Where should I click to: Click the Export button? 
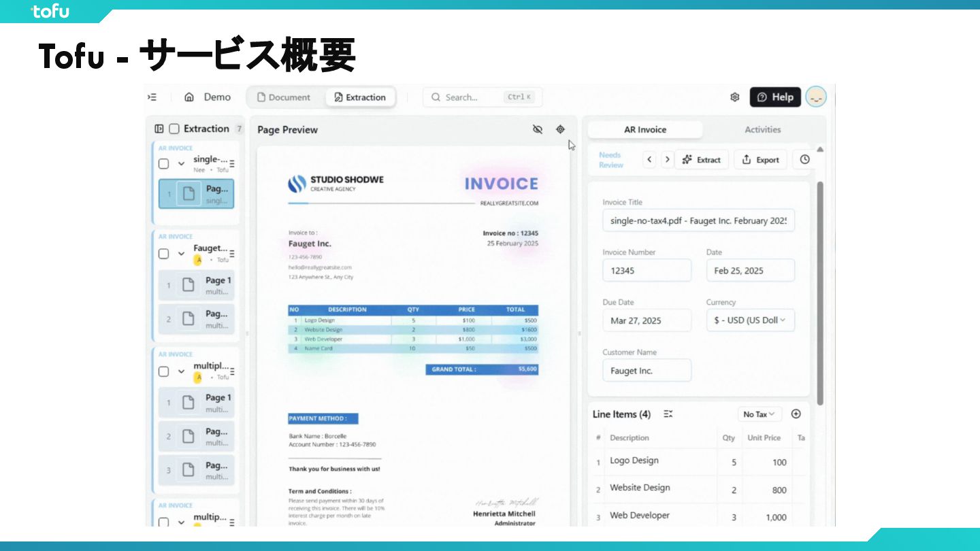pyautogui.click(x=760, y=159)
